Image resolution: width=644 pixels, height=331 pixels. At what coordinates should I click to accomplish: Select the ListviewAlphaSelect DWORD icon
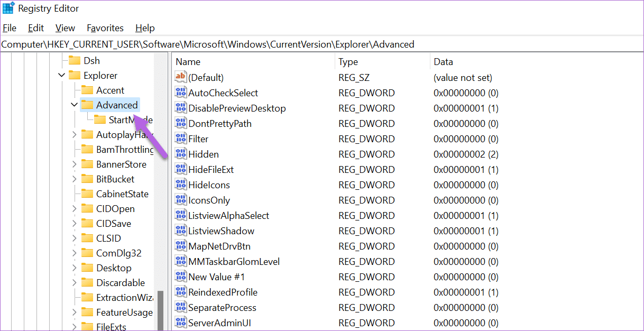[181, 216]
